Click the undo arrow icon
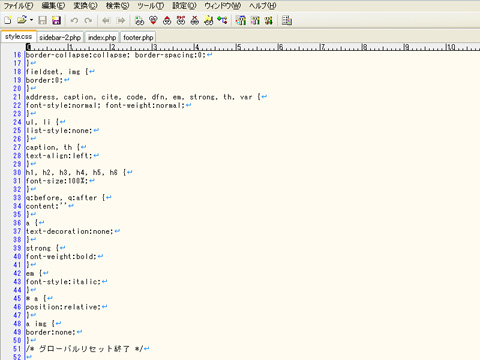 pyautogui.click(x=74, y=21)
